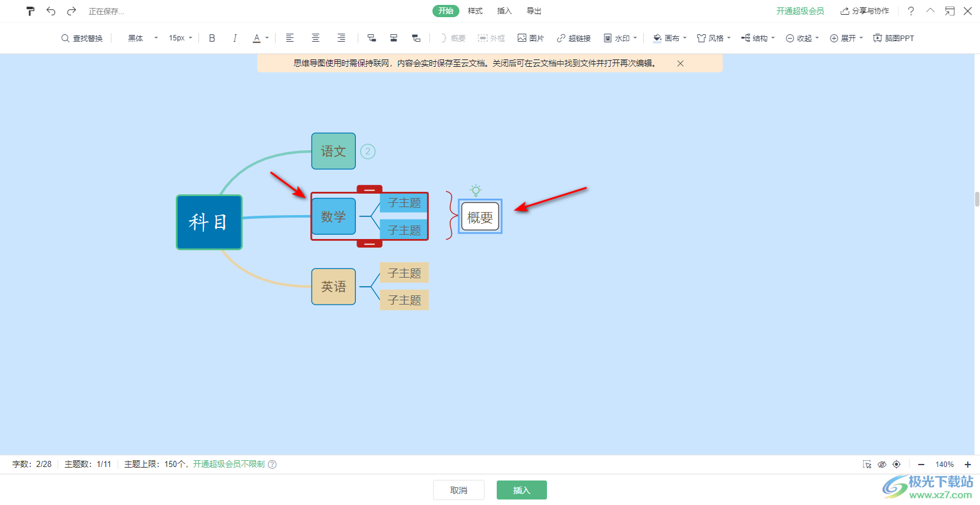The width and height of the screenshot is (980, 505).
Task: Toggle the eye view mode icon
Action: pos(882,464)
